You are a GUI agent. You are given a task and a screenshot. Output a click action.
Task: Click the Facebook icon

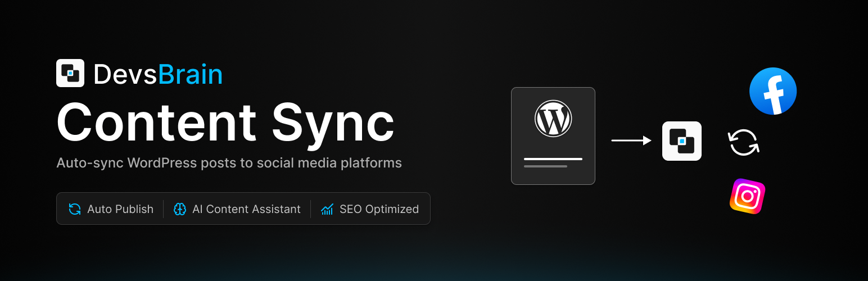773,91
